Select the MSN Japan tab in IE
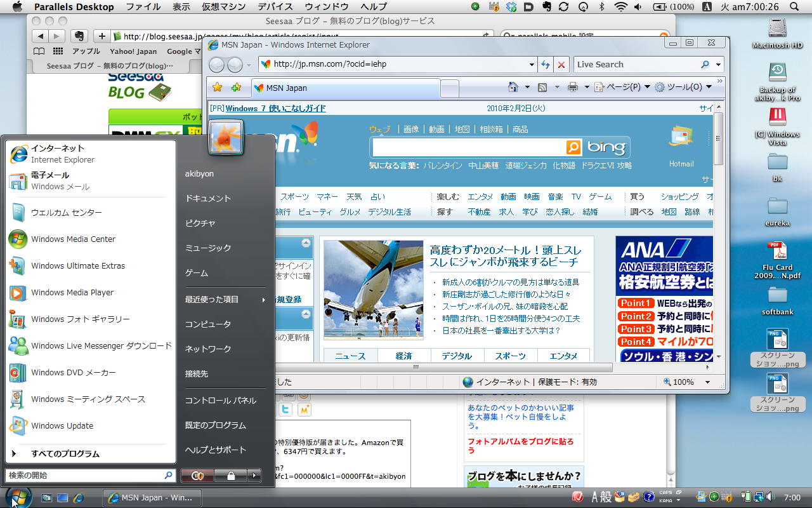Image resolution: width=812 pixels, height=508 pixels. coord(346,88)
